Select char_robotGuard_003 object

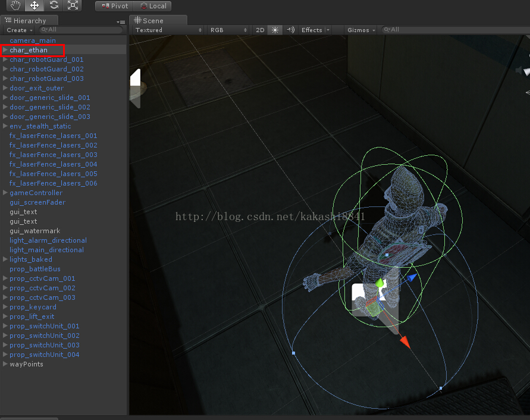point(46,79)
